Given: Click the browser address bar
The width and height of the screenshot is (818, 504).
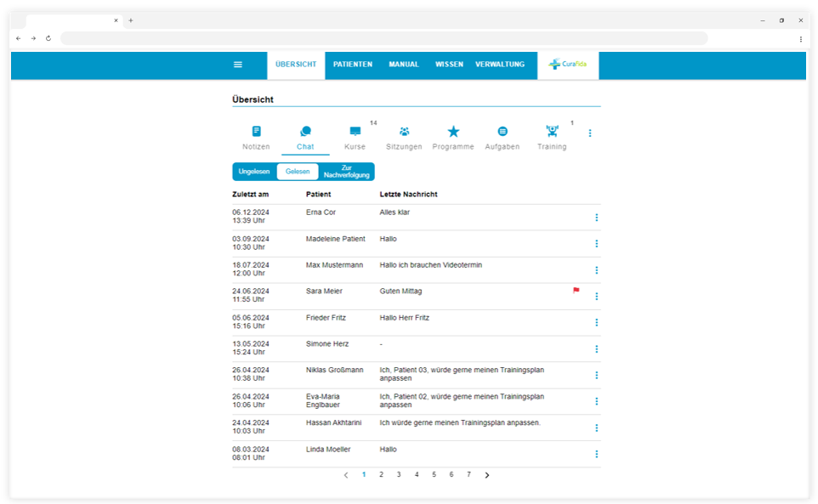Looking at the screenshot, I should 384,38.
